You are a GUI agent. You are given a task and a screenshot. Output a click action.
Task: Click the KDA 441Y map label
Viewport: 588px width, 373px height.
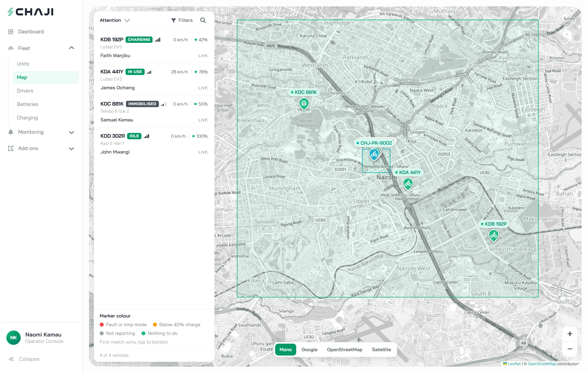click(x=408, y=172)
